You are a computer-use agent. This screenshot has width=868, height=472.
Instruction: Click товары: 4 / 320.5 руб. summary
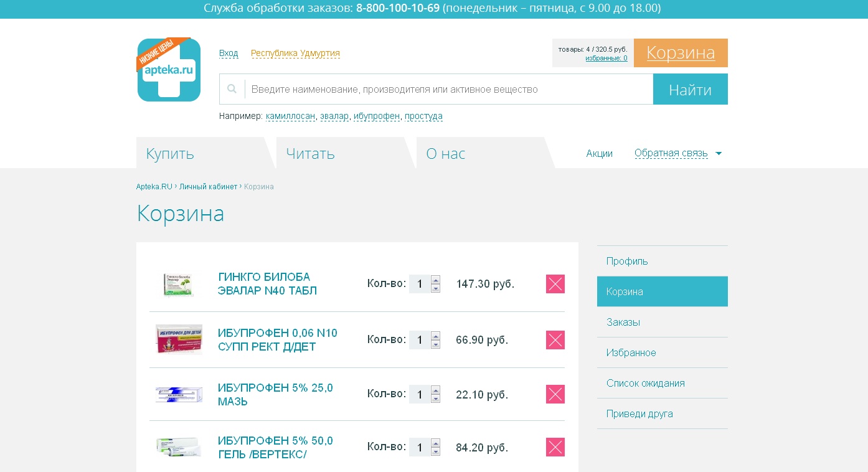[593, 49]
